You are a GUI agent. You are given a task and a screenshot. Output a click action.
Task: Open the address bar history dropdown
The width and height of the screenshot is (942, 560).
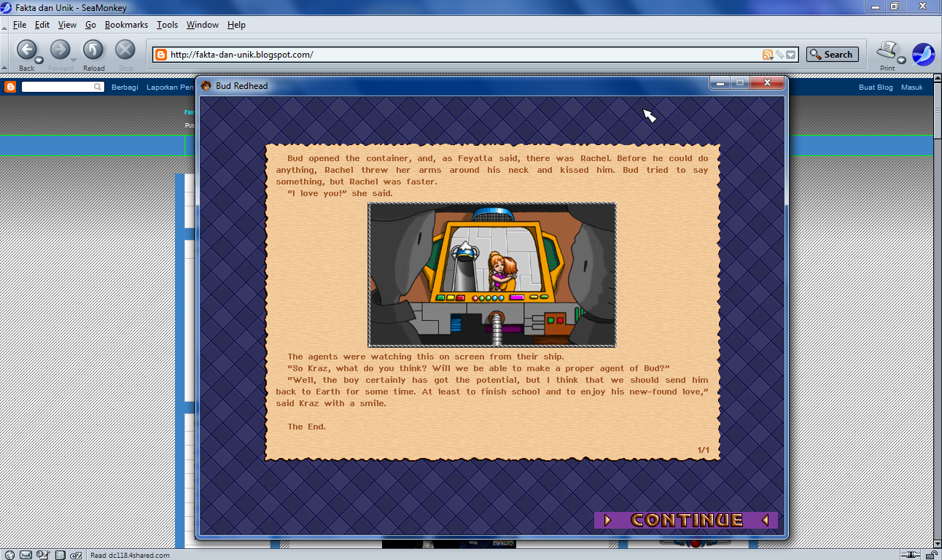point(791,55)
